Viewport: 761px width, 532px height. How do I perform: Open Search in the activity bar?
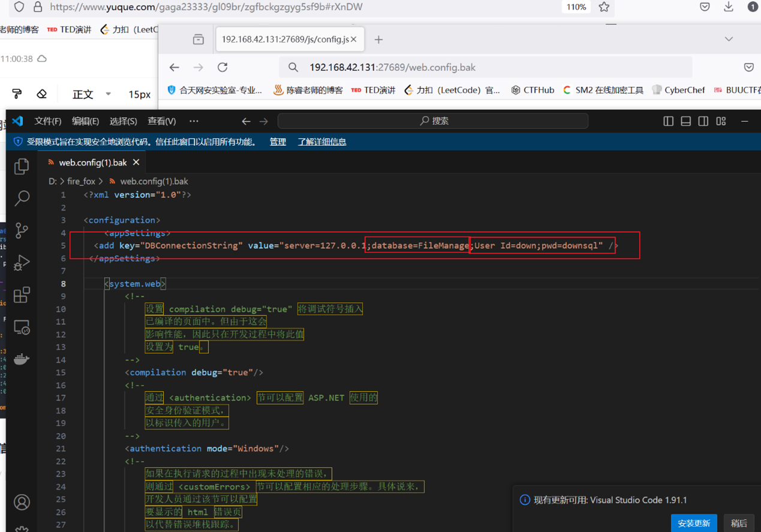pos(22,198)
